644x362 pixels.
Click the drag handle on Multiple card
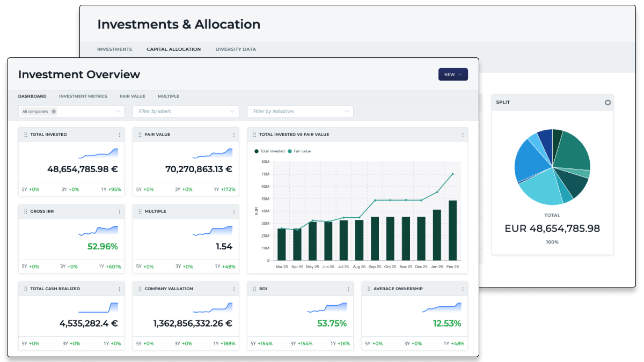[x=140, y=212]
